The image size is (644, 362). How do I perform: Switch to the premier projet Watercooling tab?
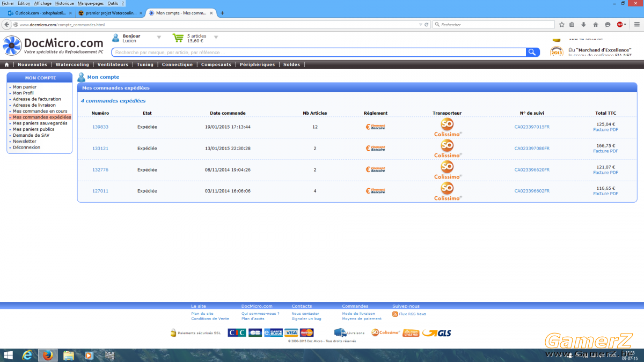109,13
